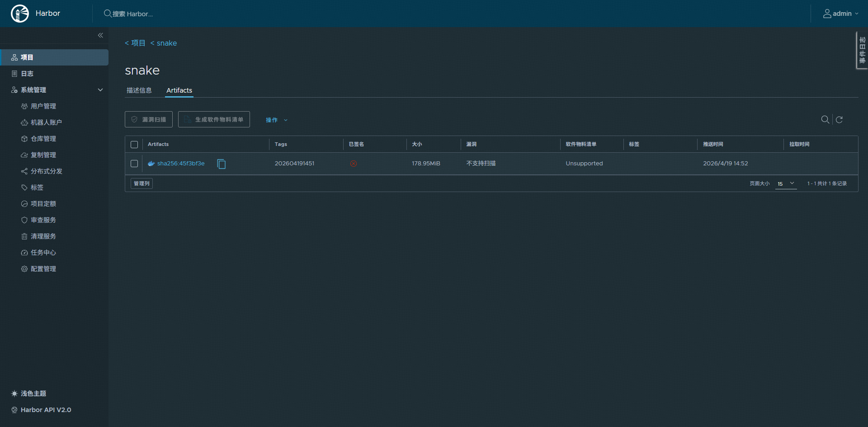Click the Harbor logo icon
This screenshot has width=868, height=427.
click(x=20, y=14)
